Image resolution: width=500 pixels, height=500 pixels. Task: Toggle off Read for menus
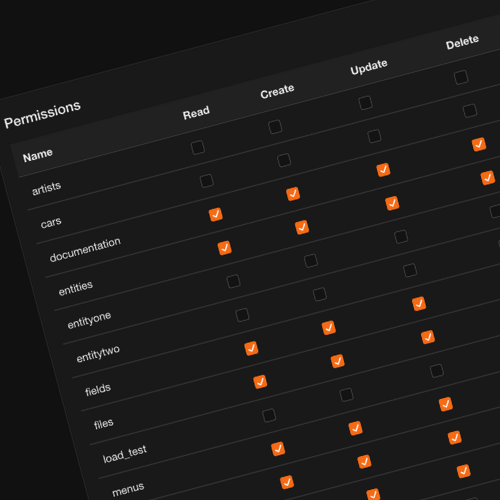click(278, 449)
